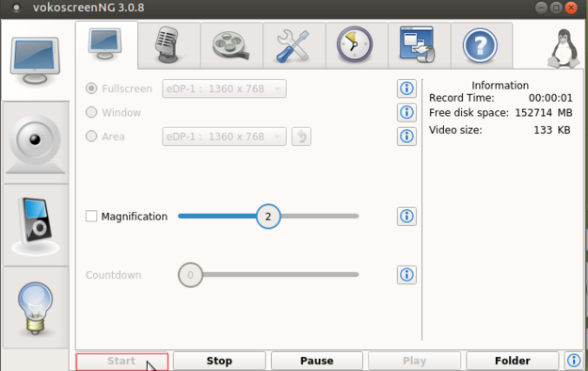Click the Folder button
The height and width of the screenshot is (371, 588).
[x=512, y=361]
